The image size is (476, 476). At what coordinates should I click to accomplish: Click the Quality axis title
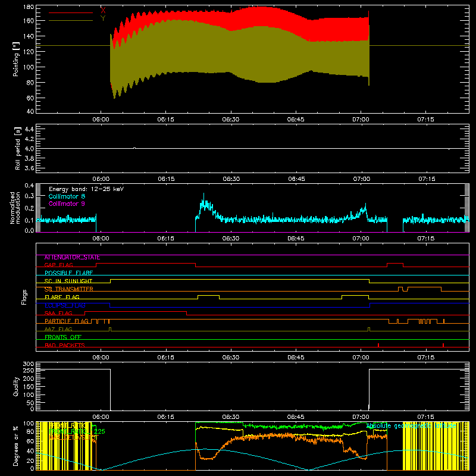[x=16, y=386]
